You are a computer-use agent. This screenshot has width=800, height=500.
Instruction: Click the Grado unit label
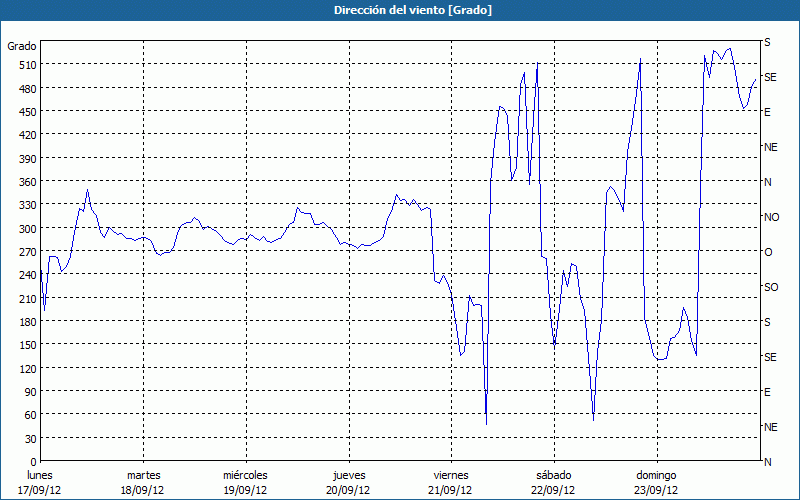[x=22, y=46]
